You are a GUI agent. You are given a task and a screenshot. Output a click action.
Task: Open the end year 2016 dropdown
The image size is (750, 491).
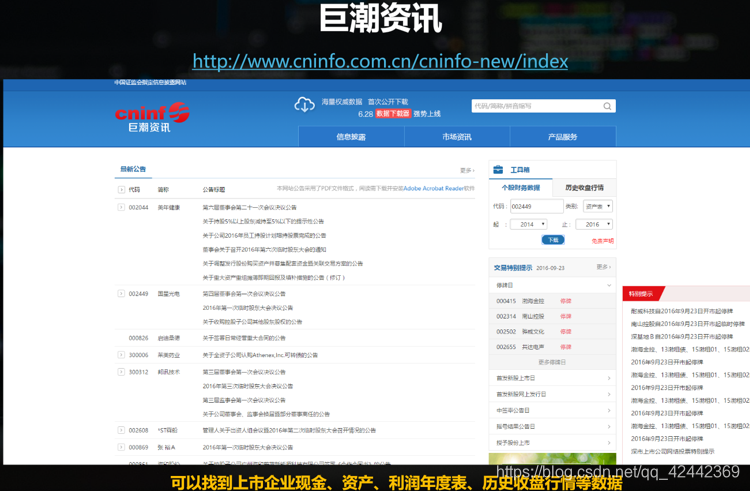tap(594, 224)
